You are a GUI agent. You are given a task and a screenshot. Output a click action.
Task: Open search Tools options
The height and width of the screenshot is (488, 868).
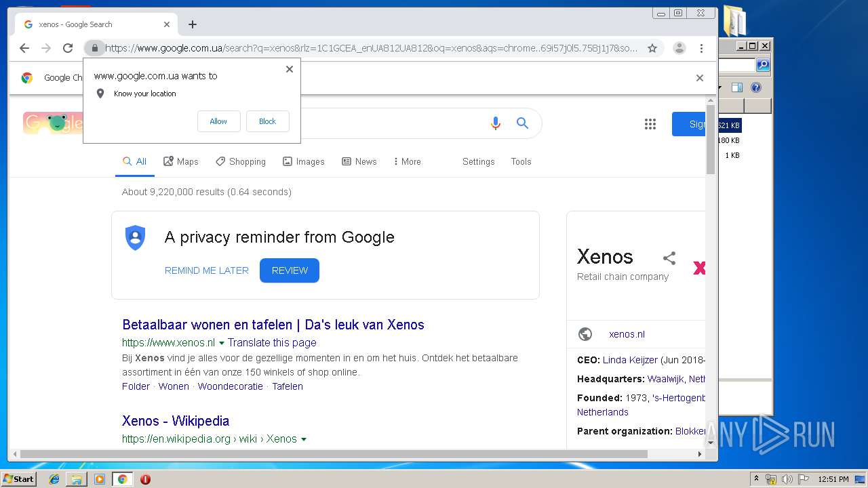[521, 162]
